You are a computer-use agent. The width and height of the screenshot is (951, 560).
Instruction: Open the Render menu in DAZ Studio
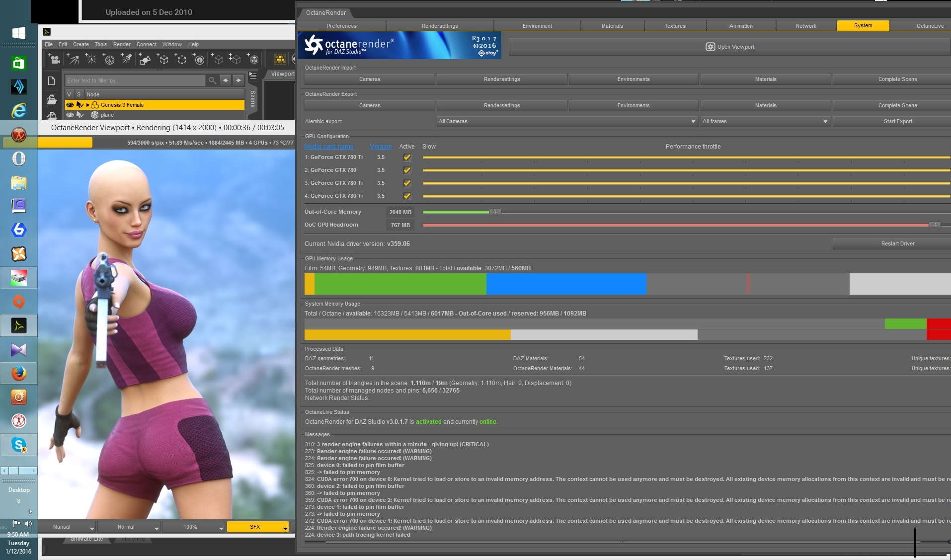pyautogui.click(x=122, y=44)
